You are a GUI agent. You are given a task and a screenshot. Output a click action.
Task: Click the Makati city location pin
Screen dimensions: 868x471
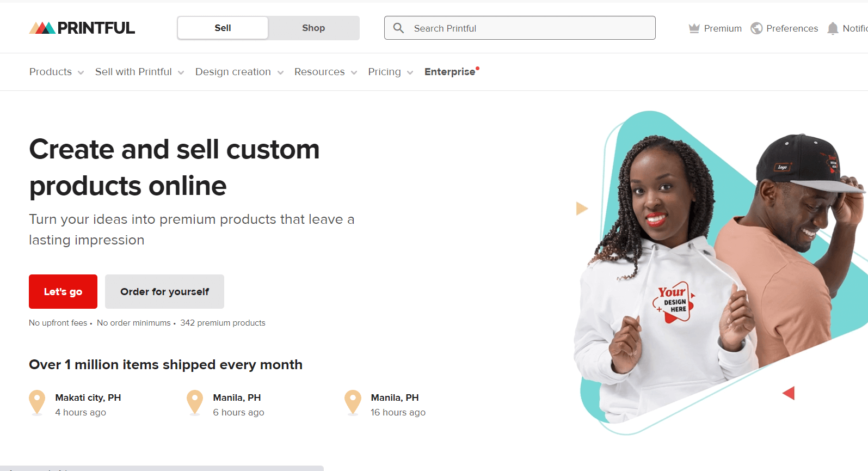(37, 402)
